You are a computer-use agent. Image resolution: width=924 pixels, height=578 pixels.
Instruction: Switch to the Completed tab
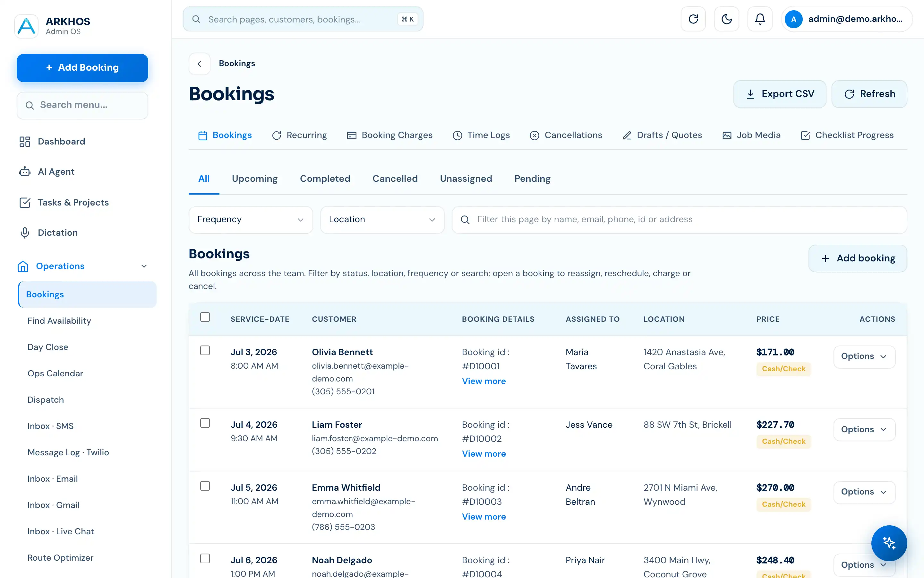pyautogui.click(x=325, y=179)
